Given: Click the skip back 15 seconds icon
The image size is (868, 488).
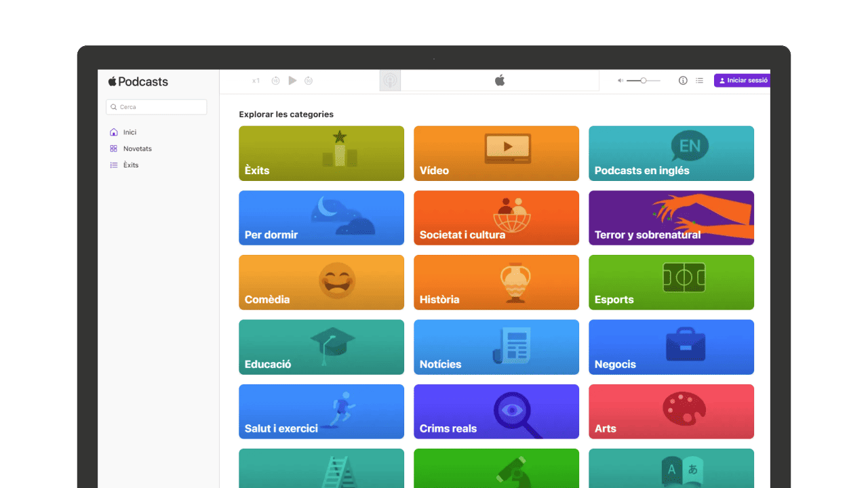Looking at the screenshot, I should point(275,81).
